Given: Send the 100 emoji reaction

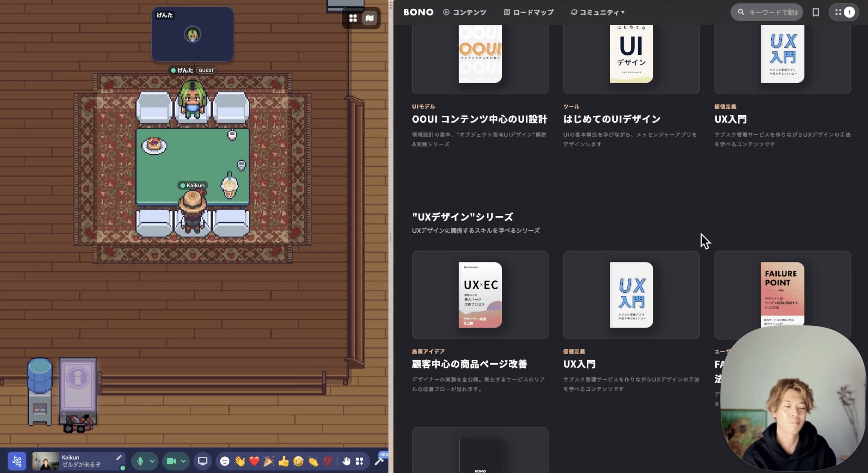Looking at the screenshot, I should click(328, 461).
